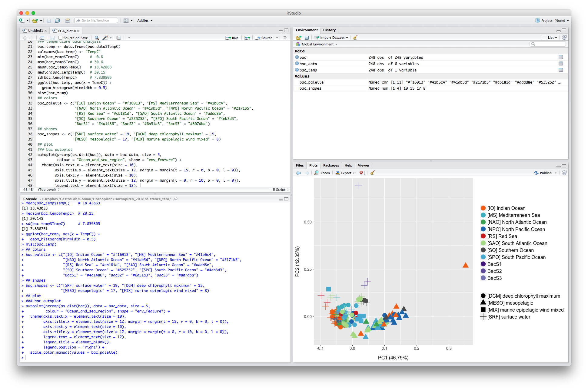This screenshot has width=588, height=390.
Task: Click the find/replace magnifier icon in the editor
Action: click(x=97, y=38)
